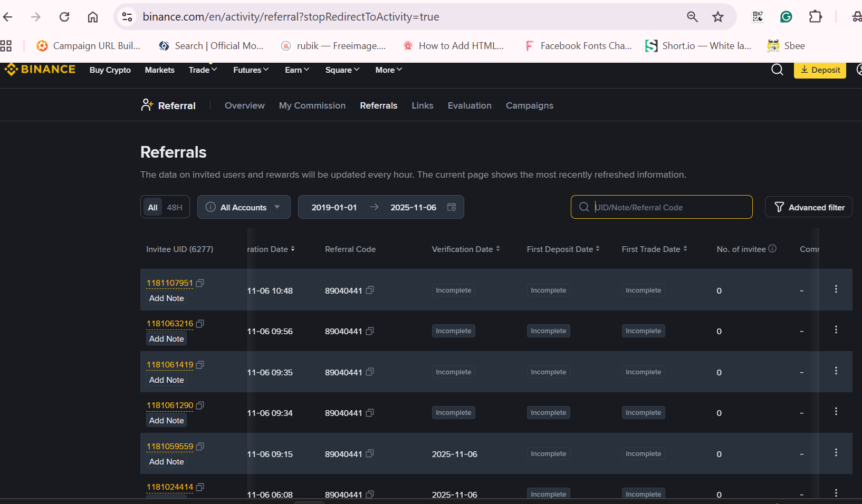Open the browser zoom magnifier icon
Viewport: 862px width, 504px height.
click(693, 17)
